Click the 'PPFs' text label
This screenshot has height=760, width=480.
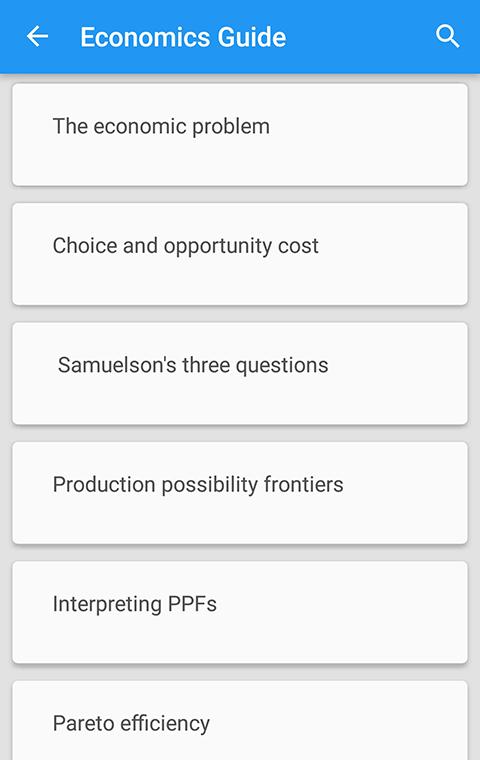[192, 604]
